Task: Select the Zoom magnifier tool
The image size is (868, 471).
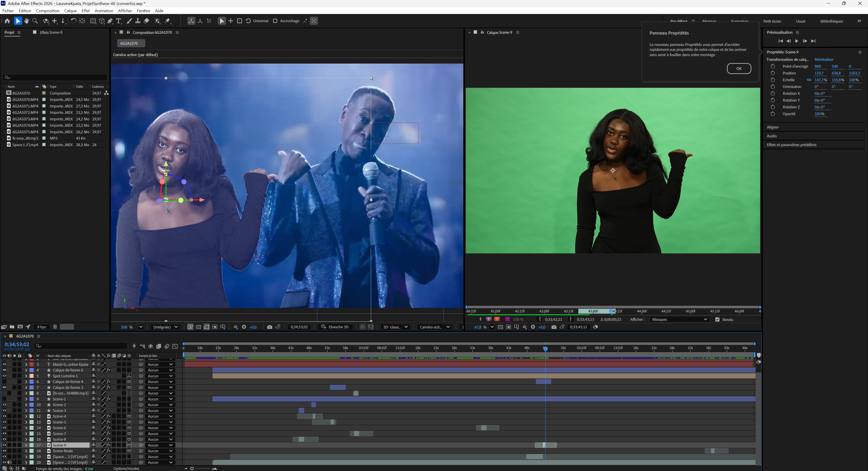Action: pos(35,21)
